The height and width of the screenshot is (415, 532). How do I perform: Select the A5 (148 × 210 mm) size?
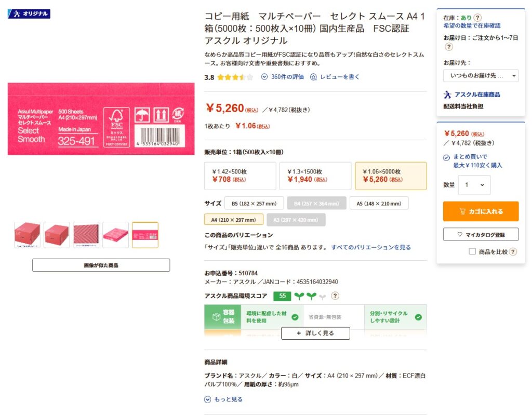click(379, 203)
